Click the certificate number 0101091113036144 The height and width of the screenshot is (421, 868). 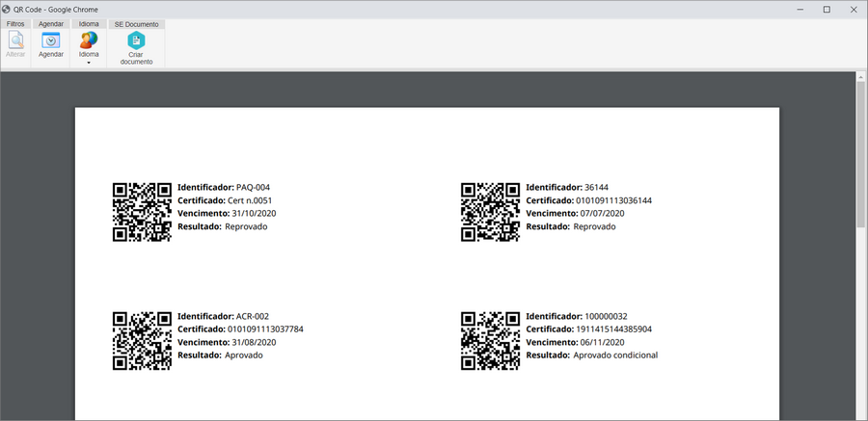(614, 200)
